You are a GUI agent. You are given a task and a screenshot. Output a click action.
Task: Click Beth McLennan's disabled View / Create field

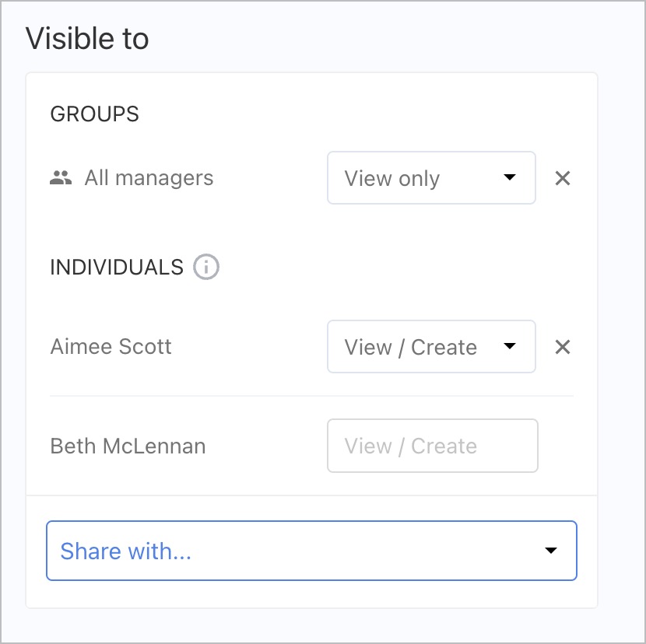[432, 446]
